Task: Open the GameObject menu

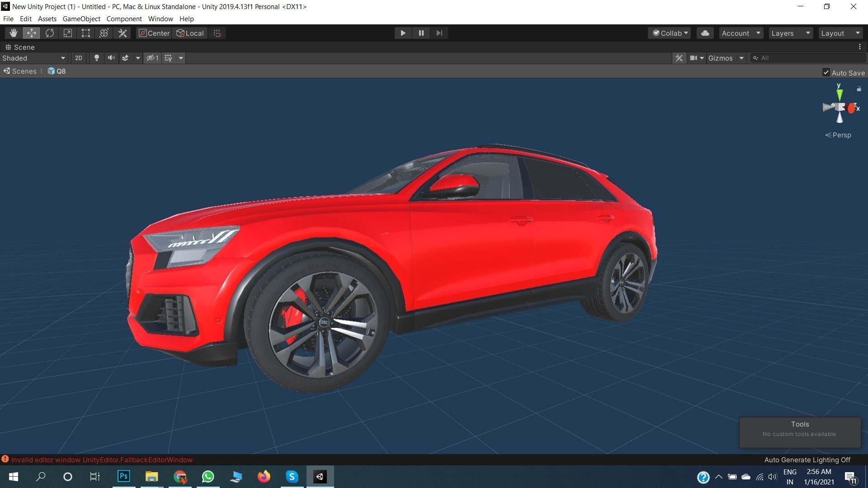Action: pos(81,19)
